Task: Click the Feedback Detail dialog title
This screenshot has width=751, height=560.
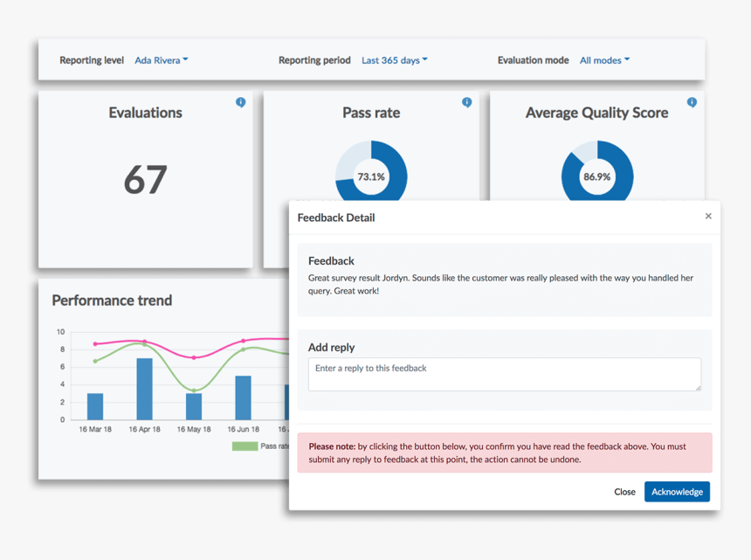Action: [336, 218]
